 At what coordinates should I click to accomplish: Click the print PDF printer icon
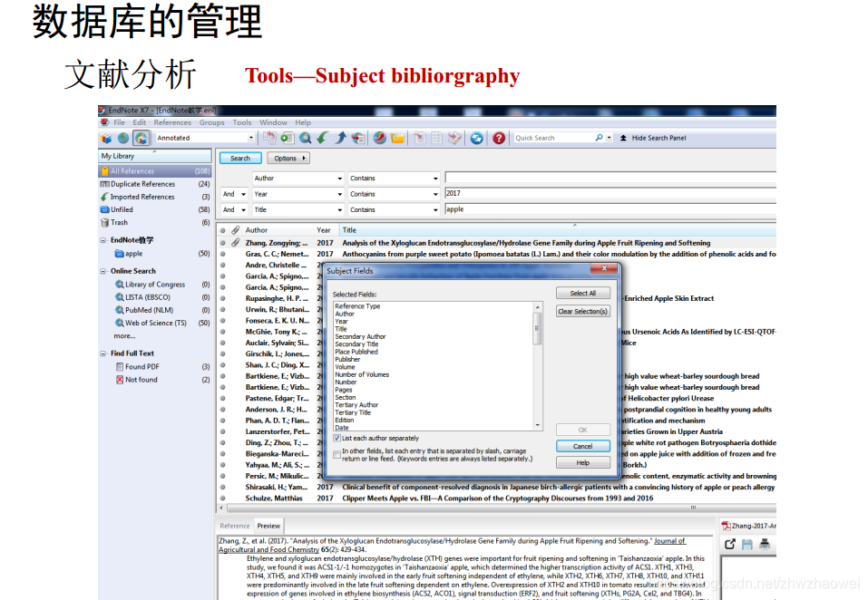[765, 544]
